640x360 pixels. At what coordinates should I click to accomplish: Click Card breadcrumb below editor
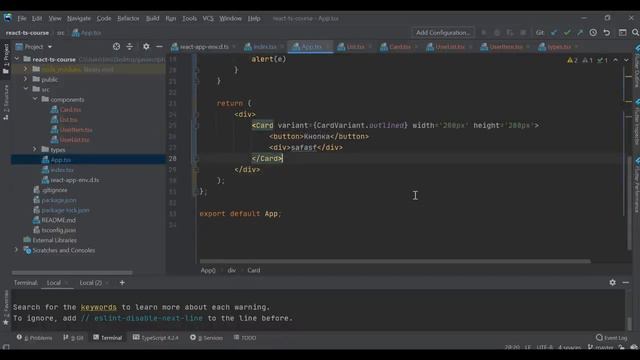point(253,270)
